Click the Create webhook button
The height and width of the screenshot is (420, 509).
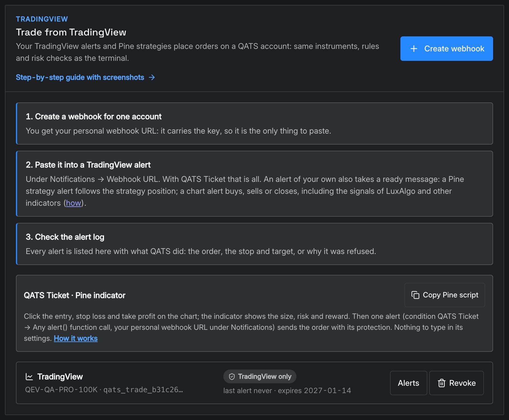(x=447, y=49)
